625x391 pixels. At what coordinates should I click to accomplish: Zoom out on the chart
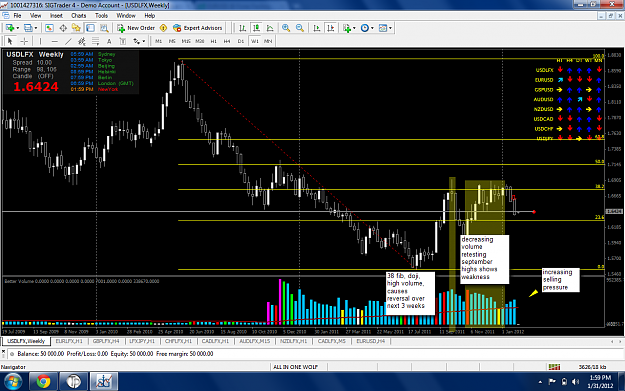point(300,28)
